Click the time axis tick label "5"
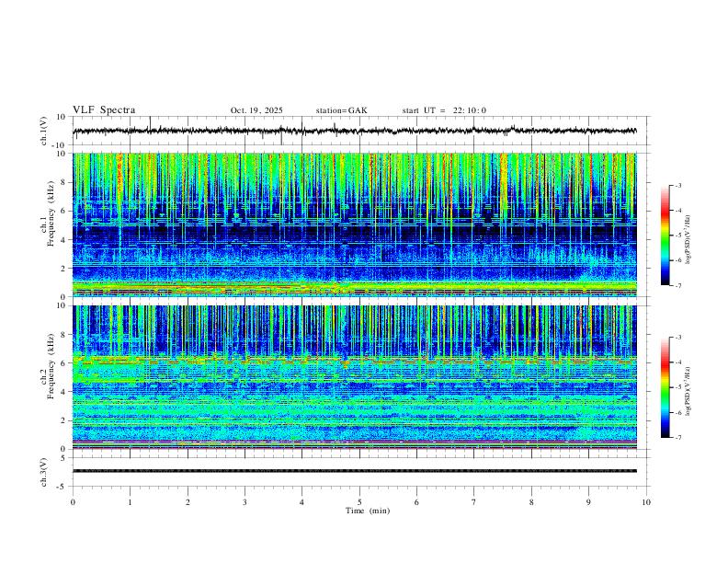 pos(359,502)
